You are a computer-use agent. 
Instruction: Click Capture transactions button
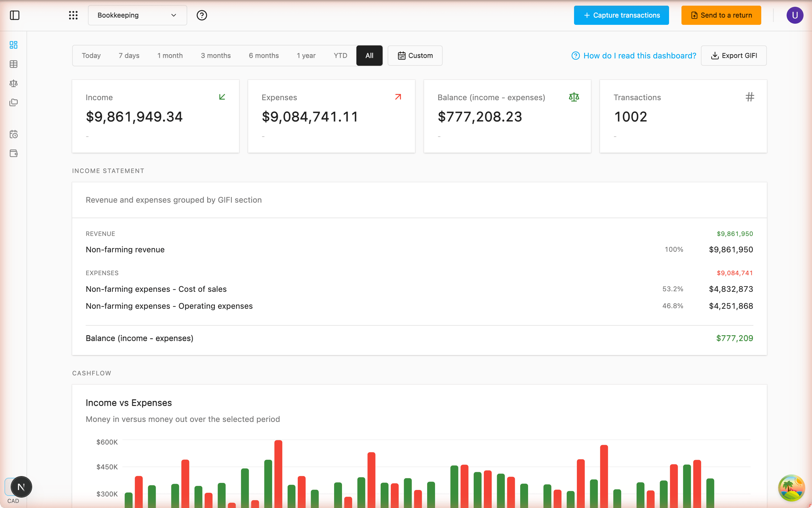[621, 15]
